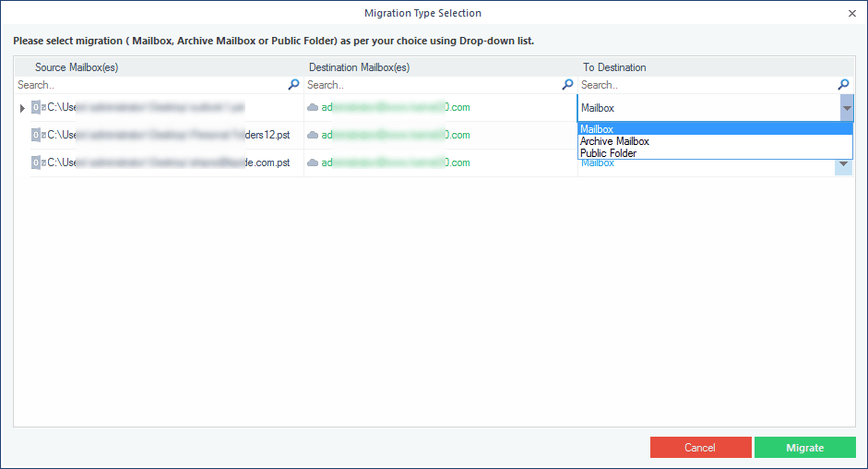
Task: Click Mailbox combo box text in first row
Action: (x=598, y=108)
